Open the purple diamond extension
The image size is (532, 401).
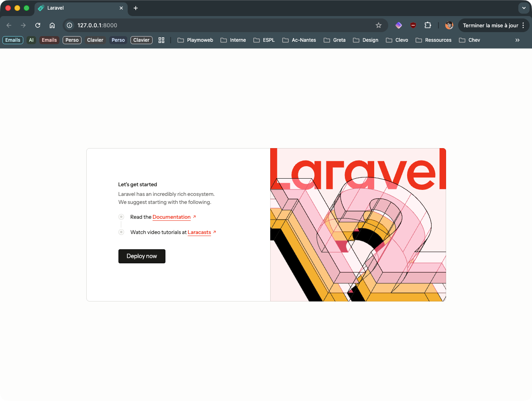click(x=398, y=25)
